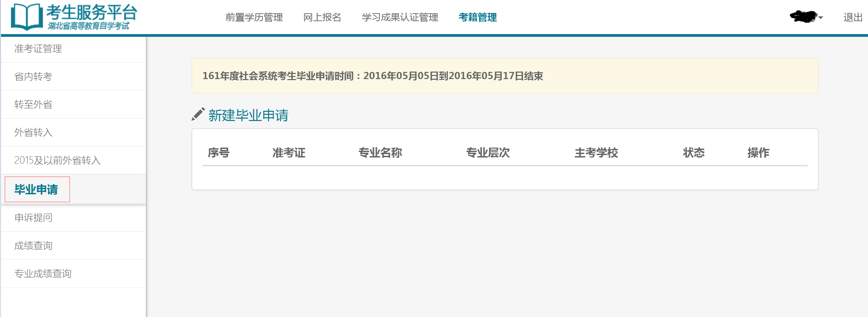Open 专业成绩查询 sidebar entry
The width and height of the screenshot is (868, 317).
point(43,274)
